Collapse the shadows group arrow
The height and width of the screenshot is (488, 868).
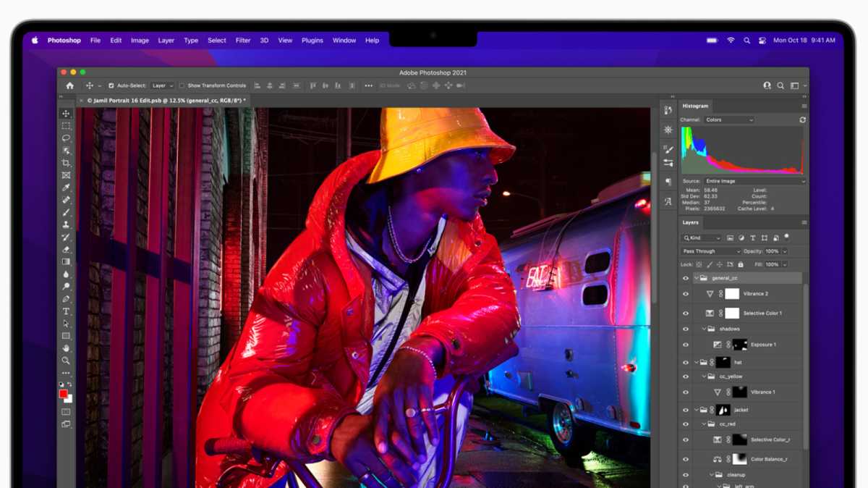click(704, 329)
